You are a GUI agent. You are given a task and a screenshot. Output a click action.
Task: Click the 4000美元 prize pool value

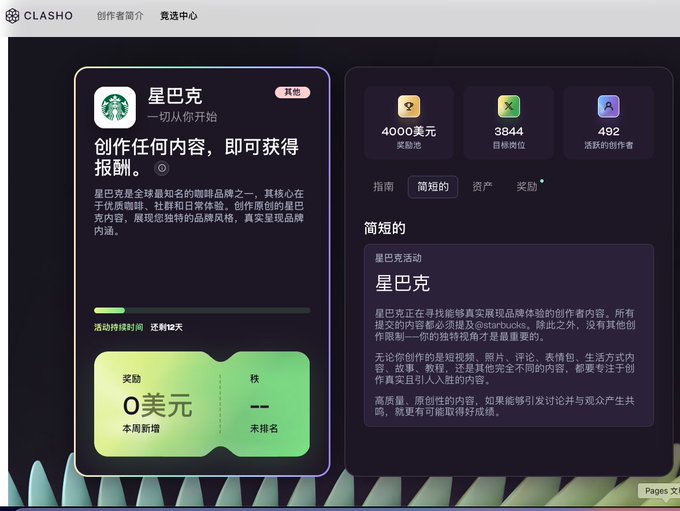(409, 131)
